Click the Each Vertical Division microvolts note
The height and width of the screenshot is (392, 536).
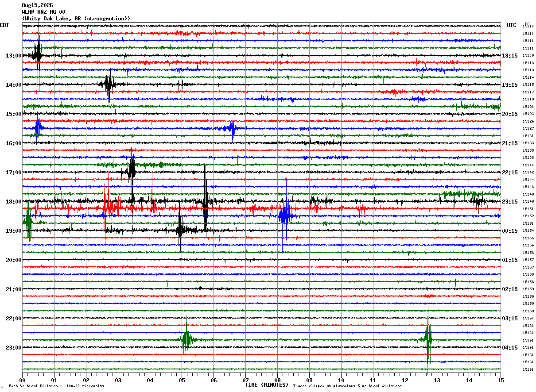pos(56,386)
